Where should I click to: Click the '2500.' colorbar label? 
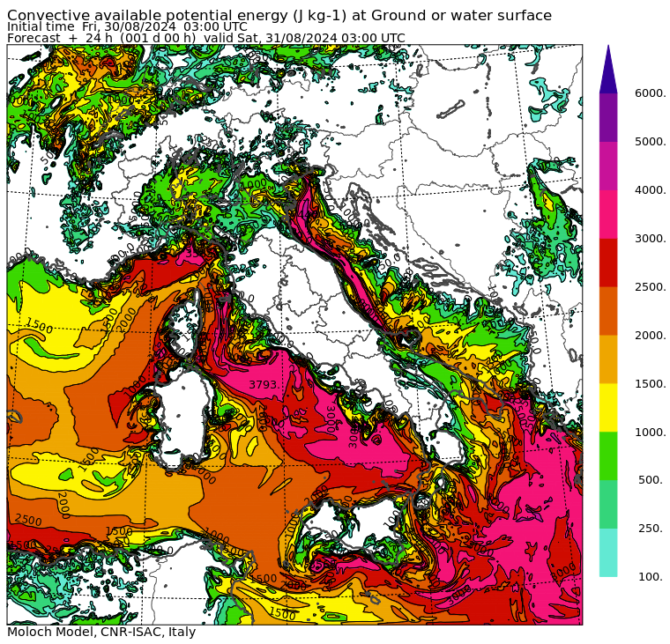650,286
